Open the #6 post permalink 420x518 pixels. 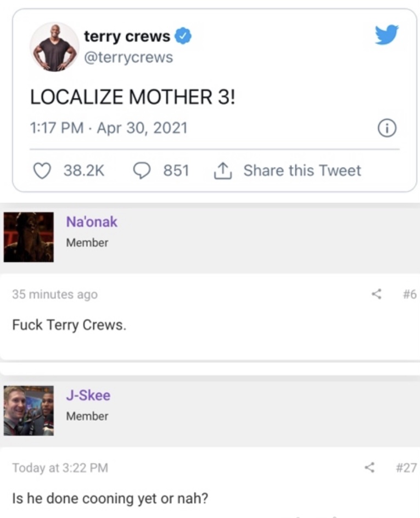pyautogui.click(x=410, y=294)
